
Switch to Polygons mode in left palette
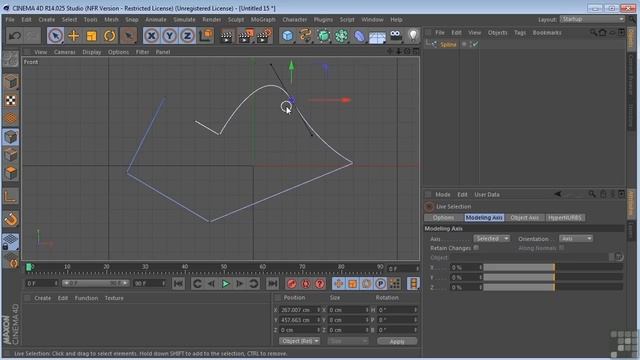pos(11,173)
